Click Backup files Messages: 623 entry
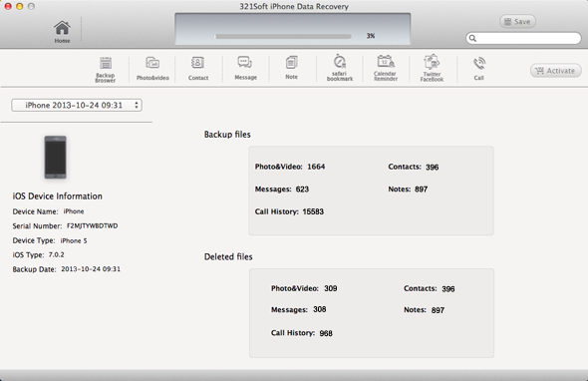The height and width of the screenshot is (381, 588). [282, 190]
